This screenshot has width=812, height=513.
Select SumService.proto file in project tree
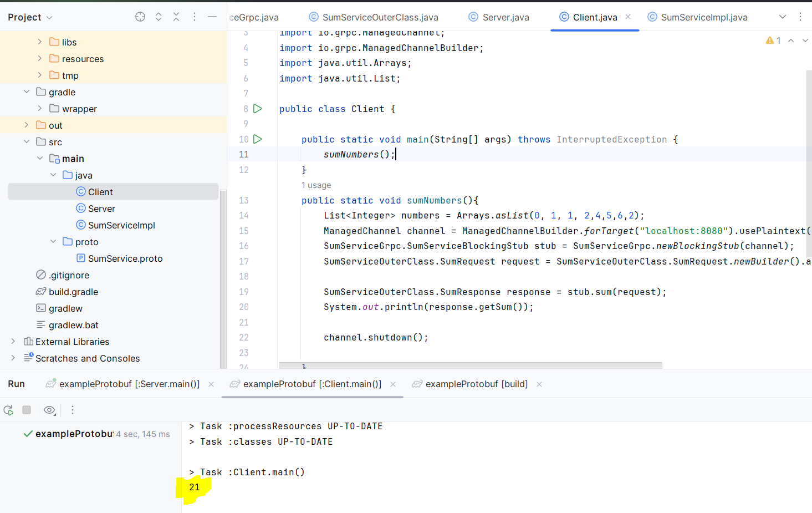coord(119,258)
